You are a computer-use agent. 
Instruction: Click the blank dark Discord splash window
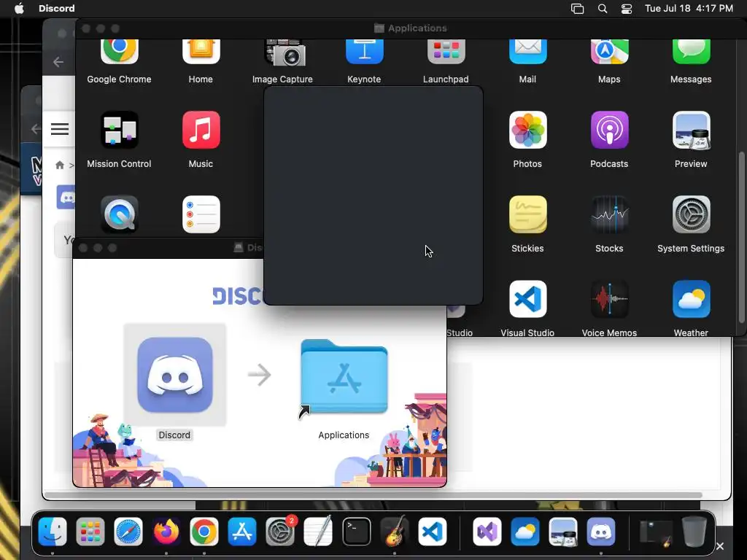click(373, 195)
